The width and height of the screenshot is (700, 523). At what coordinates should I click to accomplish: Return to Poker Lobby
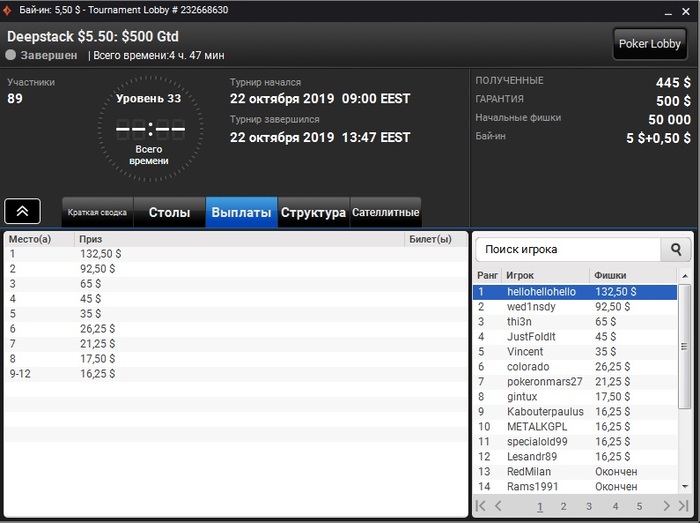650,44
